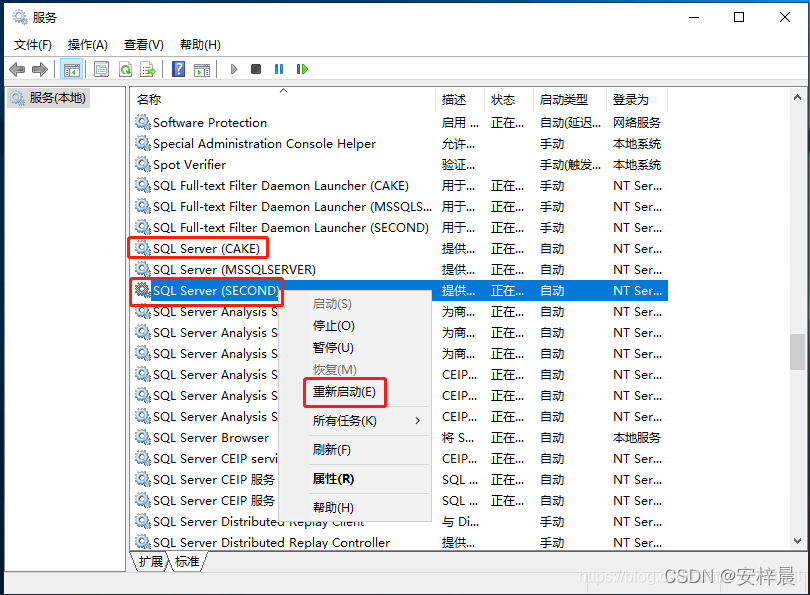
Task: Click the Restart Service toolbar icon
Action: coord(304,69)
